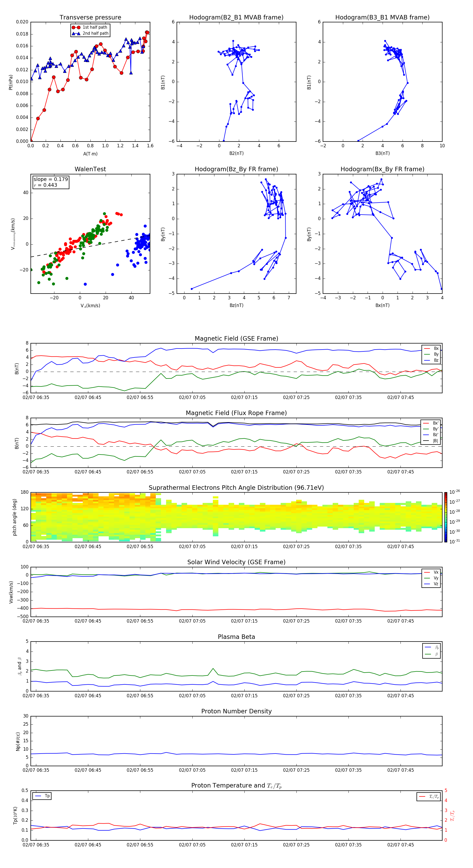Click the "B3(nT)" axis label

tap(382, 153)
